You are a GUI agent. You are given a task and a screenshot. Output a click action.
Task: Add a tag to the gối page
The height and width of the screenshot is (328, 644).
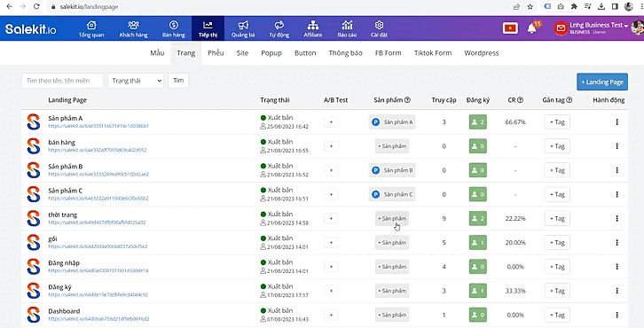pyautogui.click(x=557, y=243)
